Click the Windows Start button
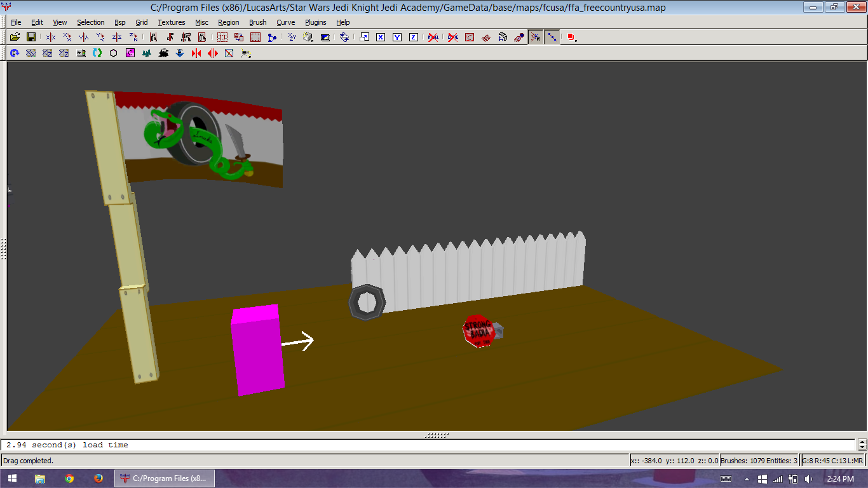 (13, 478)
